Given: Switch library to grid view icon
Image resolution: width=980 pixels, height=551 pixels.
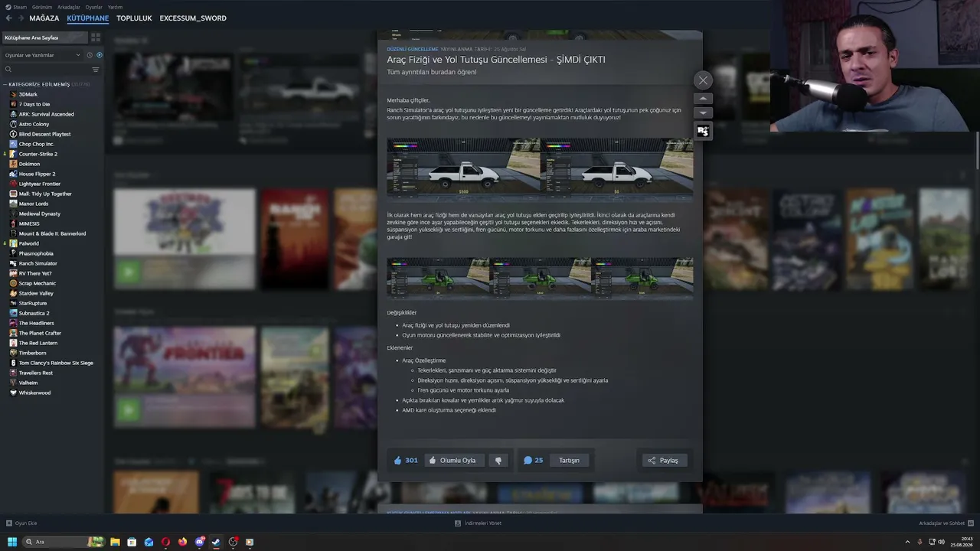Looking at the screenshot, I should pos(96,37).
